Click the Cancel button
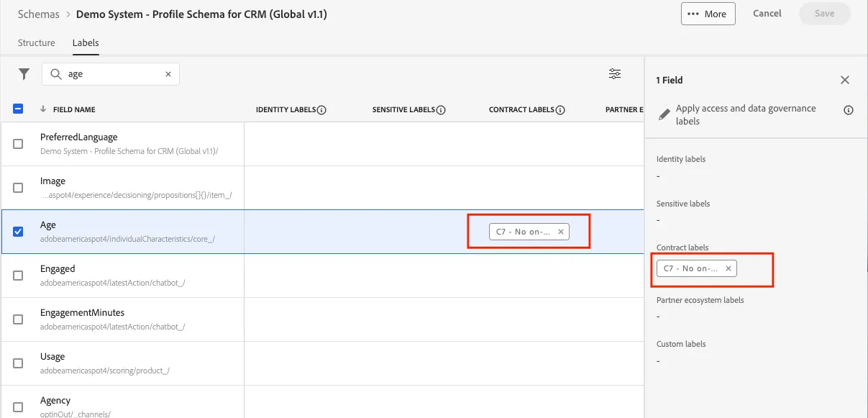This screenshot has width=868, height=418. click(767, 14)
